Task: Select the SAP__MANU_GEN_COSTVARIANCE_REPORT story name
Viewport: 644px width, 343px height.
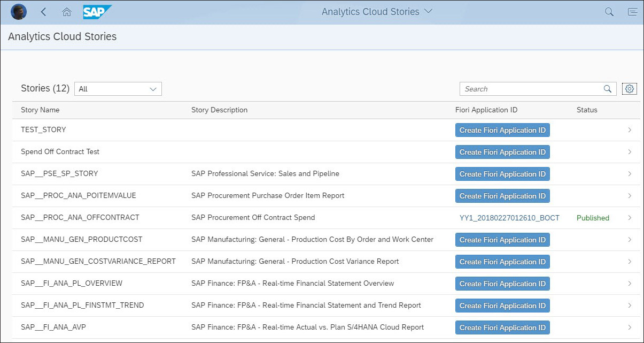Action: pos(98,261)
